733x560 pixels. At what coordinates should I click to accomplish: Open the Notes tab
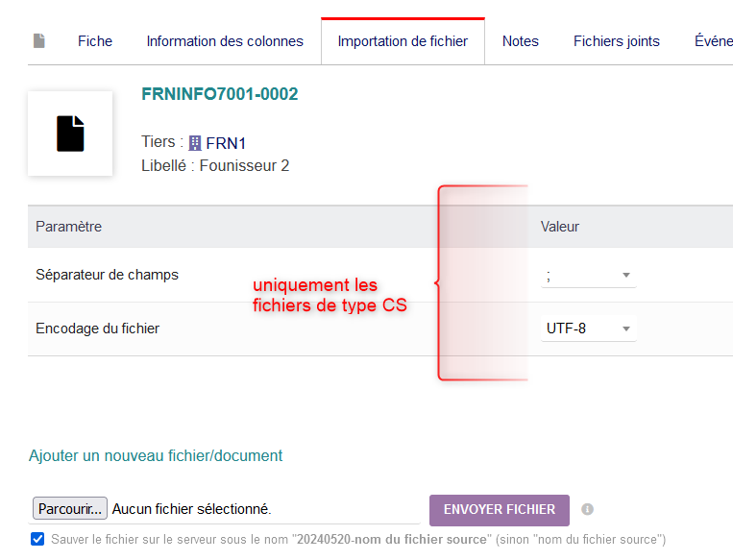tap(521, 41)
